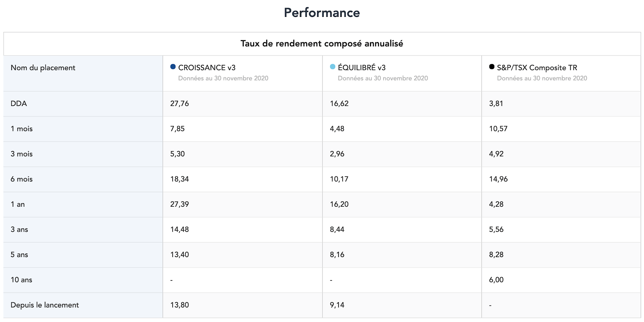Click the dark blue CROISSANCE v3 dot
The image size is (644, 322).
coord(173,67)
